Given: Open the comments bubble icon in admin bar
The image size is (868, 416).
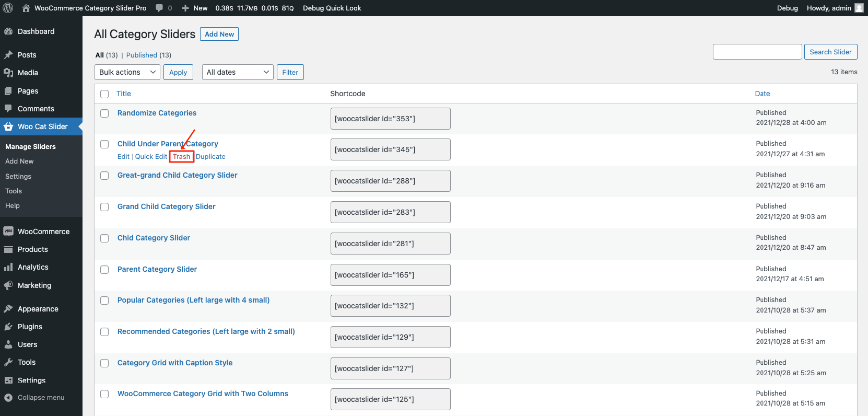Looking at the screenshot, I should 159,8.
